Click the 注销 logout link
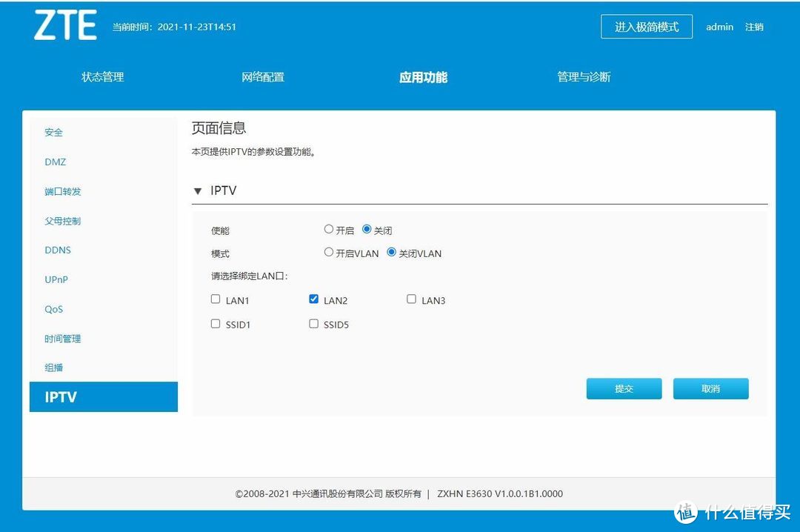This screenshot has height=532, width=800. click(754, 27)
